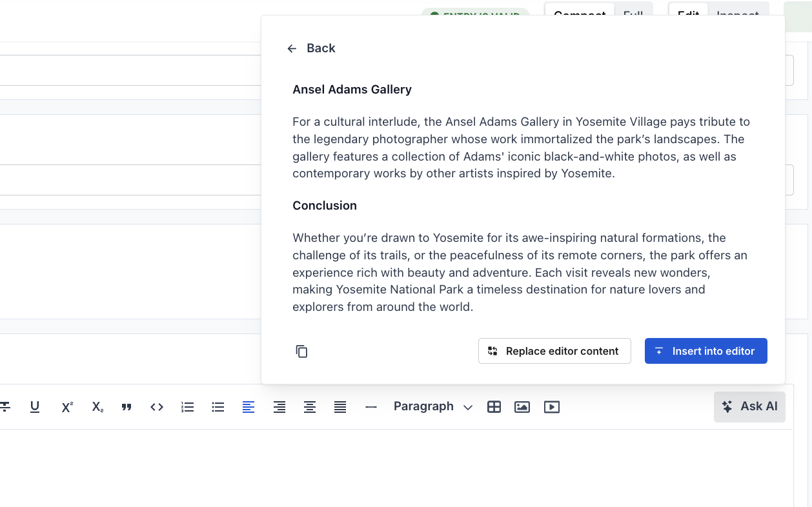Copy the AI response to clipboard
Screen dimensions: 812x507
point(301,351)
